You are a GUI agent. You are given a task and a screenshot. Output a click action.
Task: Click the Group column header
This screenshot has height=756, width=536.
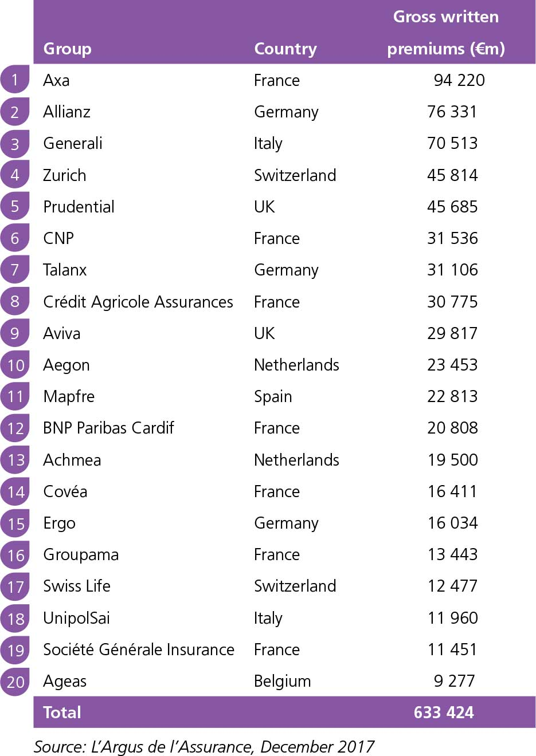pos(67,49)
